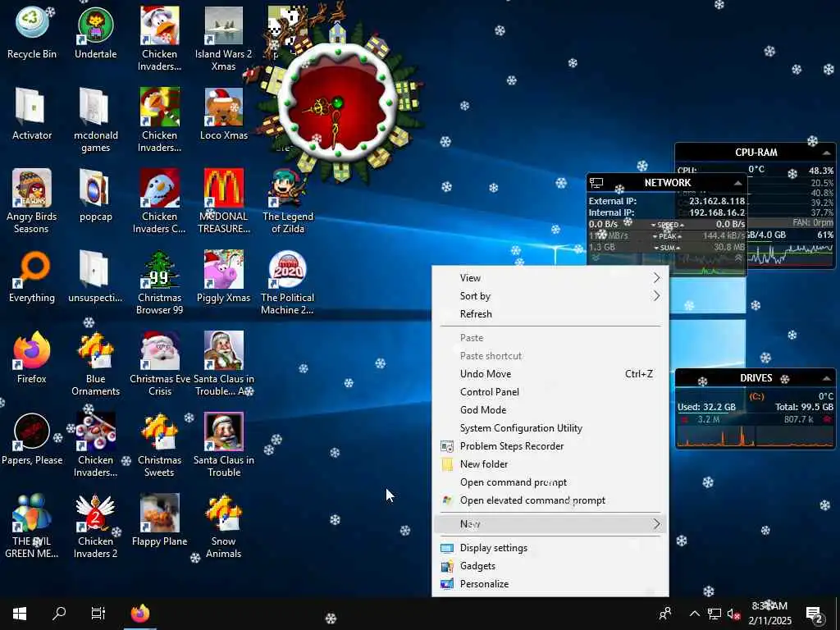The image size is (840, 630).
Task: Select the Papers, Please shortcut
Action: point(32,440)
